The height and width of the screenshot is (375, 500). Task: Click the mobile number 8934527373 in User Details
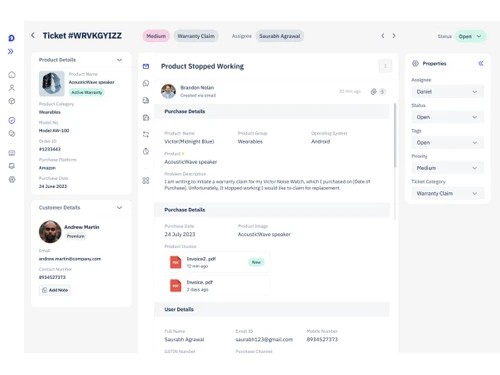tap(322, 339)
